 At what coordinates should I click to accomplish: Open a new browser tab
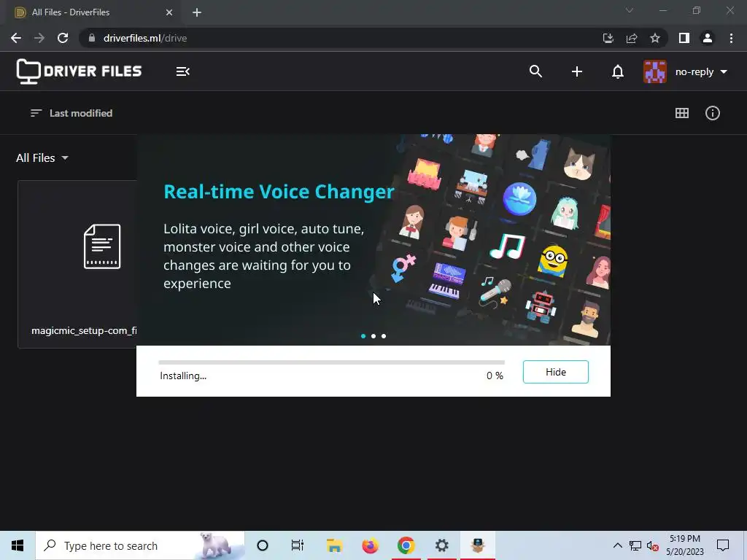197,12
